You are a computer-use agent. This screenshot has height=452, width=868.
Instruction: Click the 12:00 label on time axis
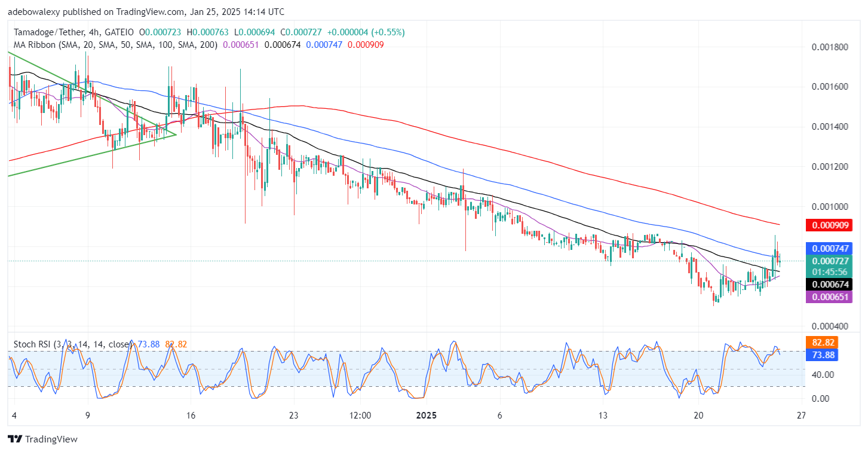click(361, 416)
